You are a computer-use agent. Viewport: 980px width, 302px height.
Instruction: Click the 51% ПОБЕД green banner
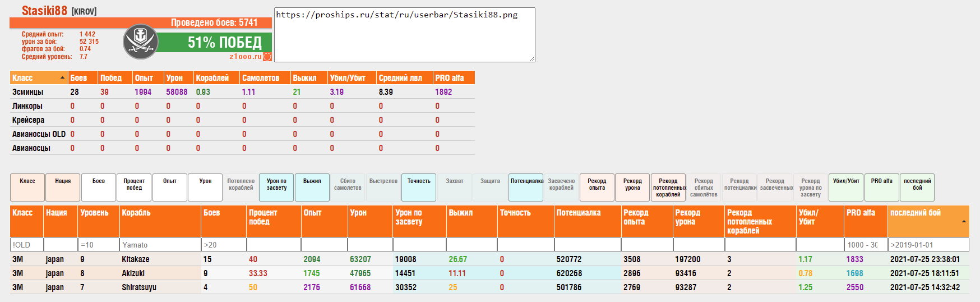215,43
